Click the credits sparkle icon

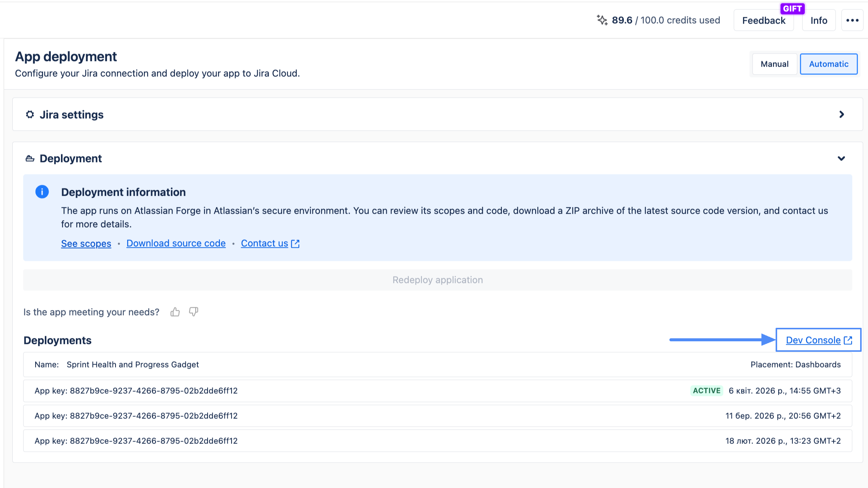click(x=602, y=20)
